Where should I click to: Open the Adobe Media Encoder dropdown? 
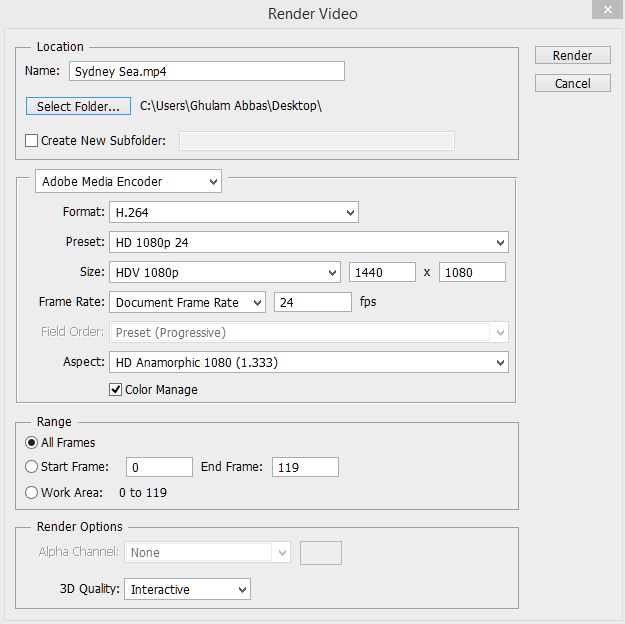tap(128, 182)
